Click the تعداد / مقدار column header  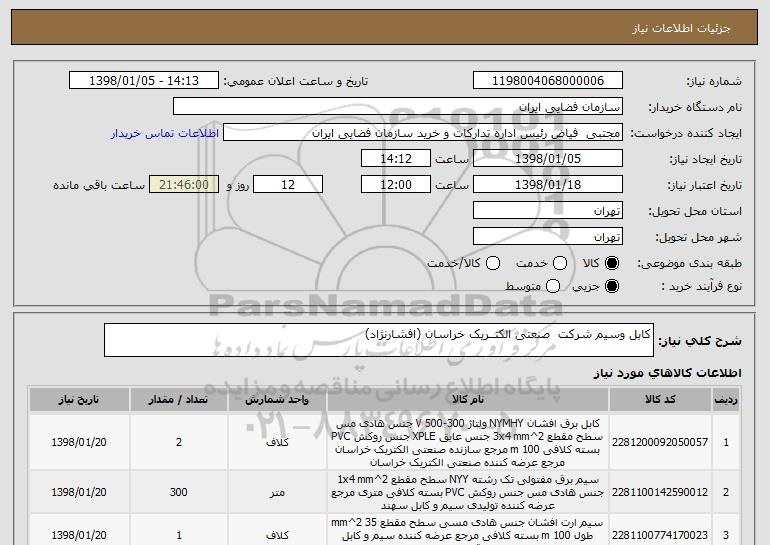178,399
